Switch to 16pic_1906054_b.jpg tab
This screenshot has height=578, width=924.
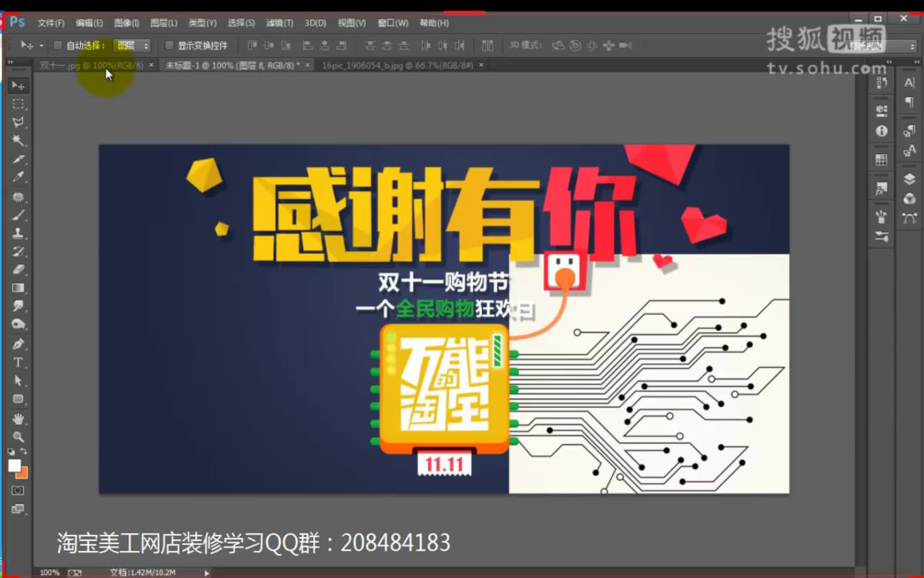pos(397,65)
